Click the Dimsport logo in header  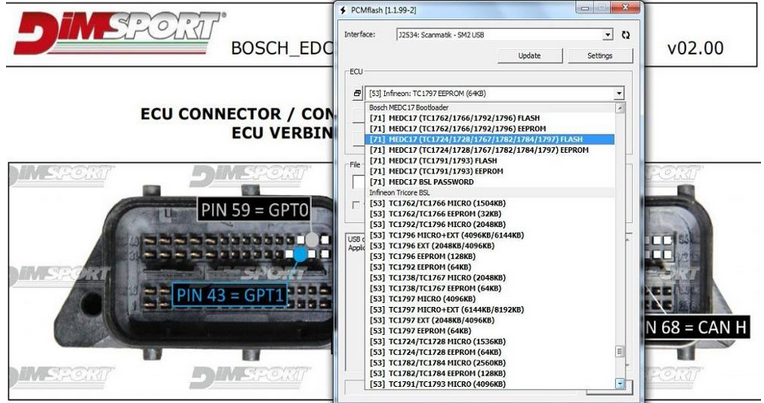(x=119, y=33)
